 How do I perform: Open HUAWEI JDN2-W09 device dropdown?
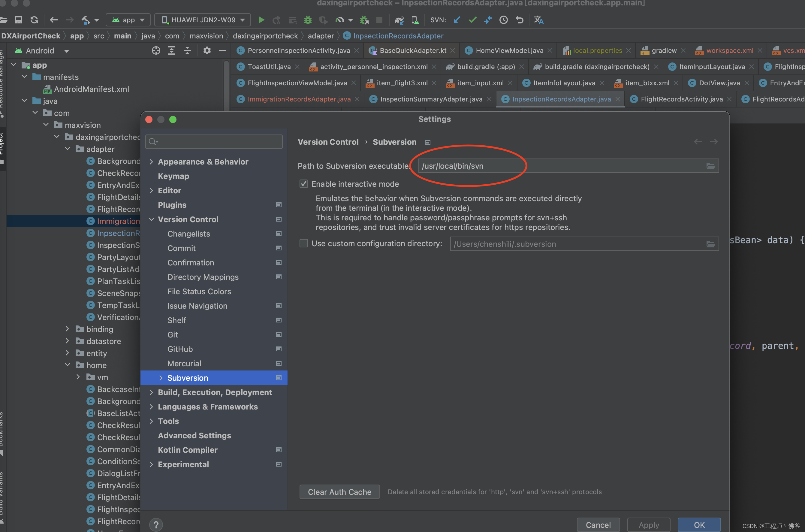point(203,20)
